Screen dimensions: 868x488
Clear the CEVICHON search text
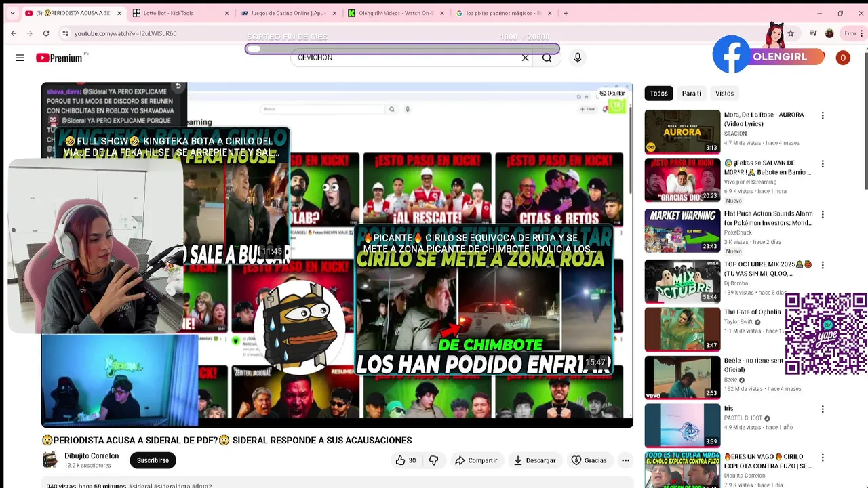[x=525, y=58]
